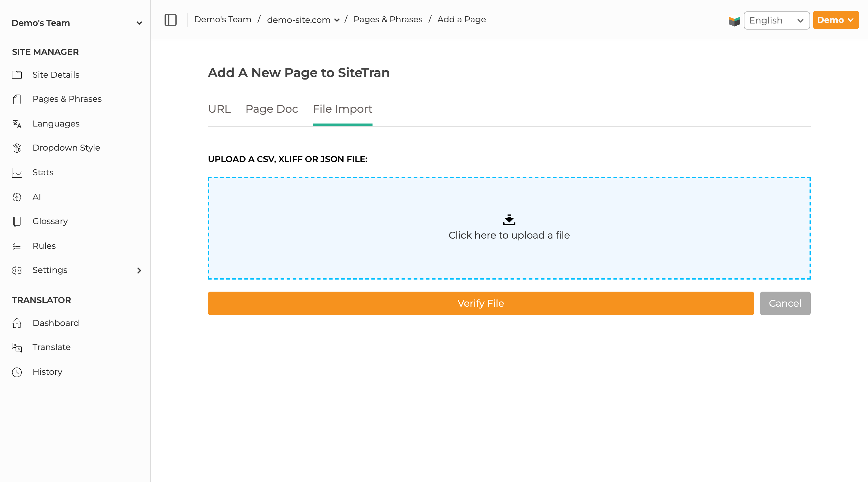The height and width of the screenshot is (482, 868).
Task: Click Pages & Phrases breadcrumb link
Action: [388, 20]
